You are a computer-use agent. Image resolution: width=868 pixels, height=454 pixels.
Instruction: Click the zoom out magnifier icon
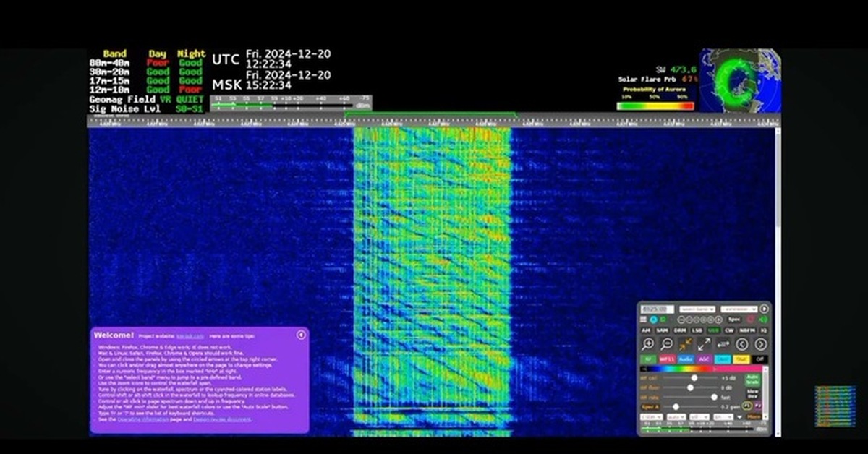(667, 345)
